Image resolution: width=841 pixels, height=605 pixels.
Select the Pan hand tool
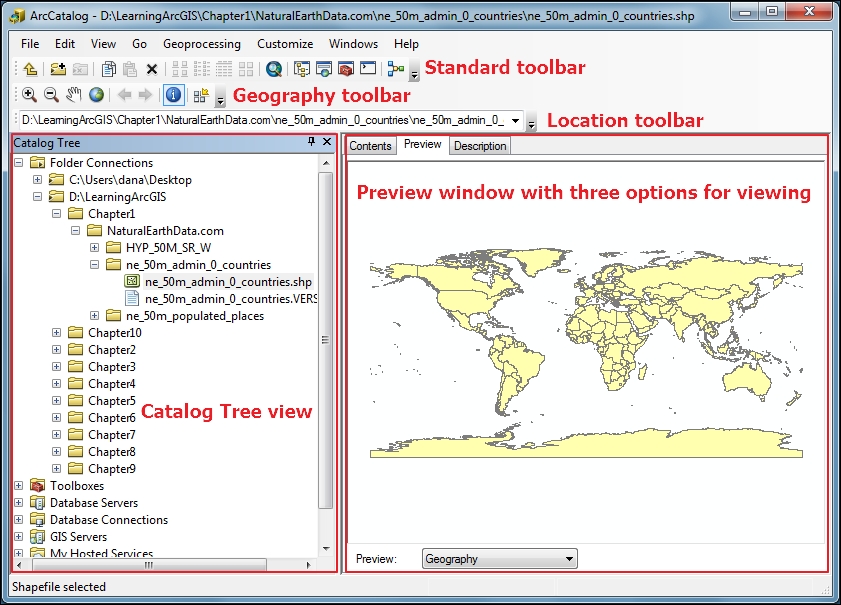[x=73, y=95]
